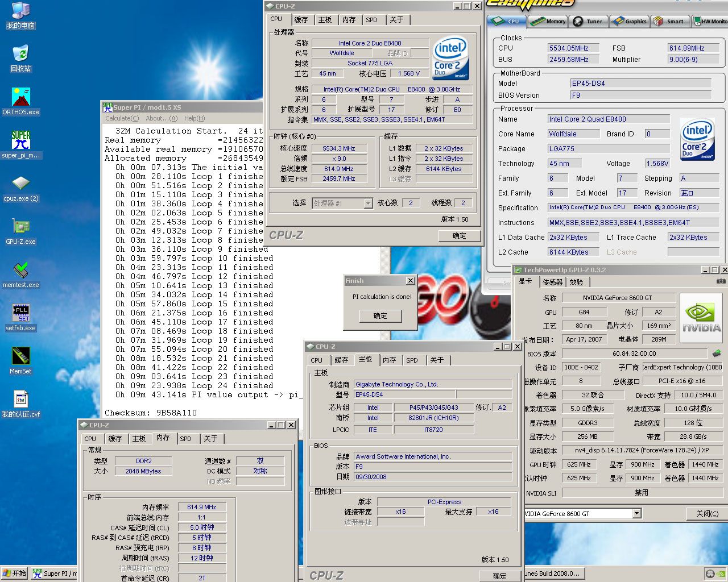Launch the MemSet desktop icon
Screen dimensions: 728x582
tap(20, 361)
